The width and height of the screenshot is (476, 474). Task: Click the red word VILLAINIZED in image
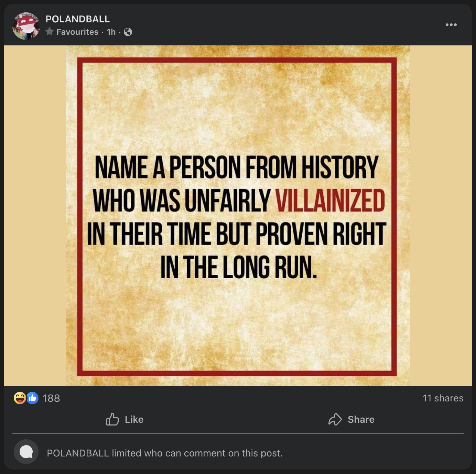point(330,201)
